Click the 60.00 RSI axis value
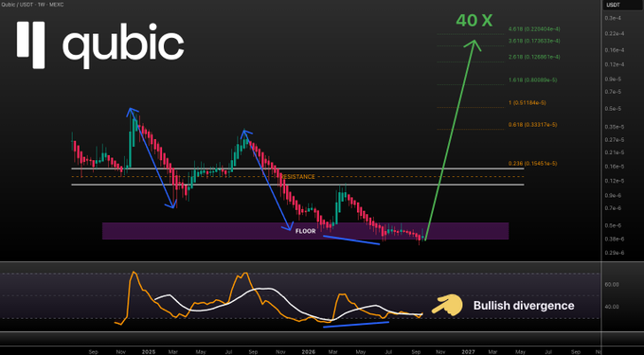This screenshot has width=644, height=355. click(x=612, y=284)
